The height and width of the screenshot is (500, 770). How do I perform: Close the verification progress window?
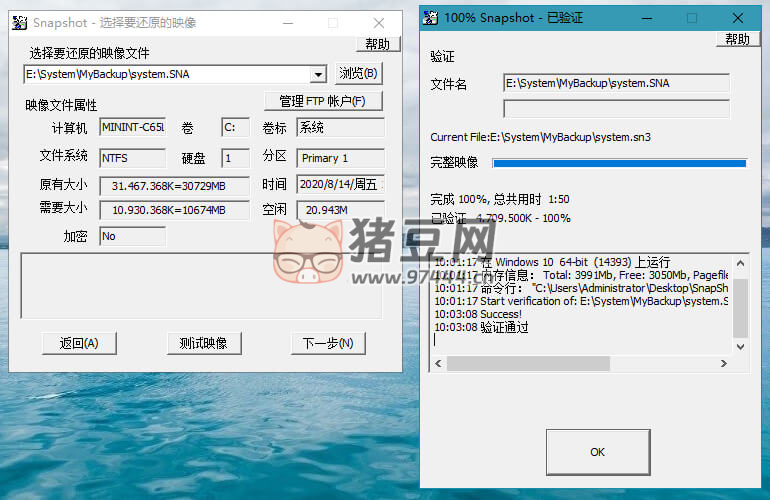[x=738, y=17]
